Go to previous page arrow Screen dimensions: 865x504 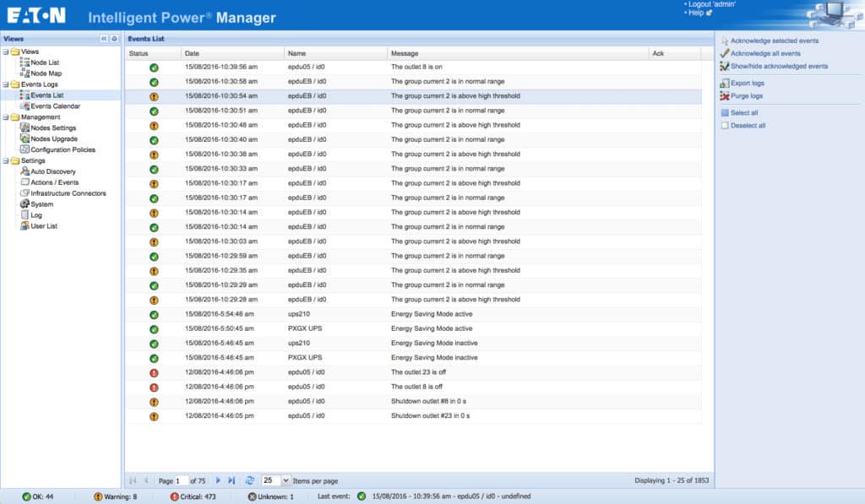click(x=146, y=481)
